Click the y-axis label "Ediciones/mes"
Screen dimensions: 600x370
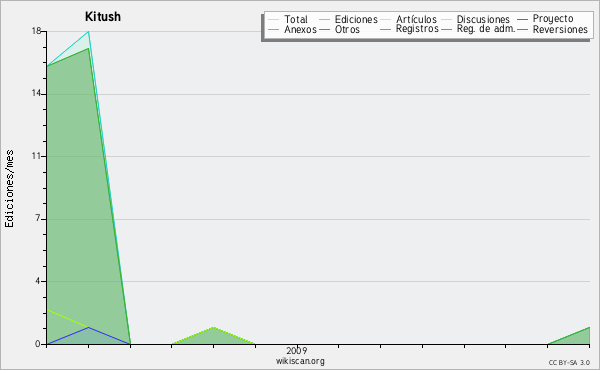[x=9, y=189]
